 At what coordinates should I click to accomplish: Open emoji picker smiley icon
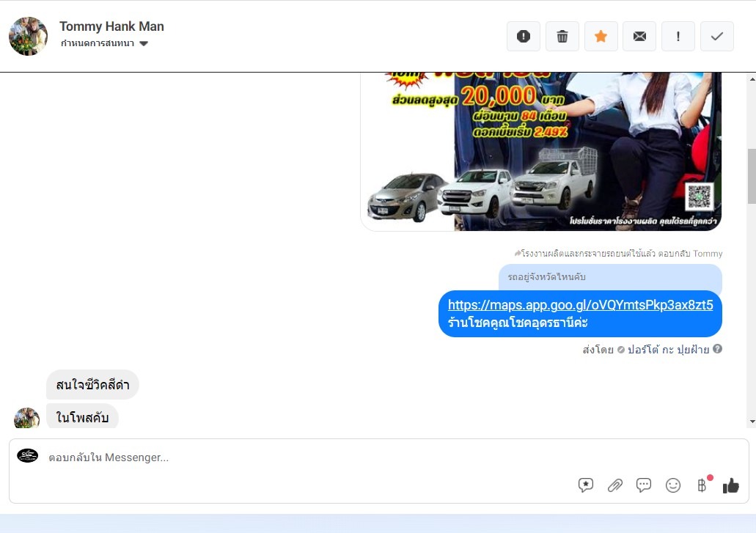click(x=672, y=485)
